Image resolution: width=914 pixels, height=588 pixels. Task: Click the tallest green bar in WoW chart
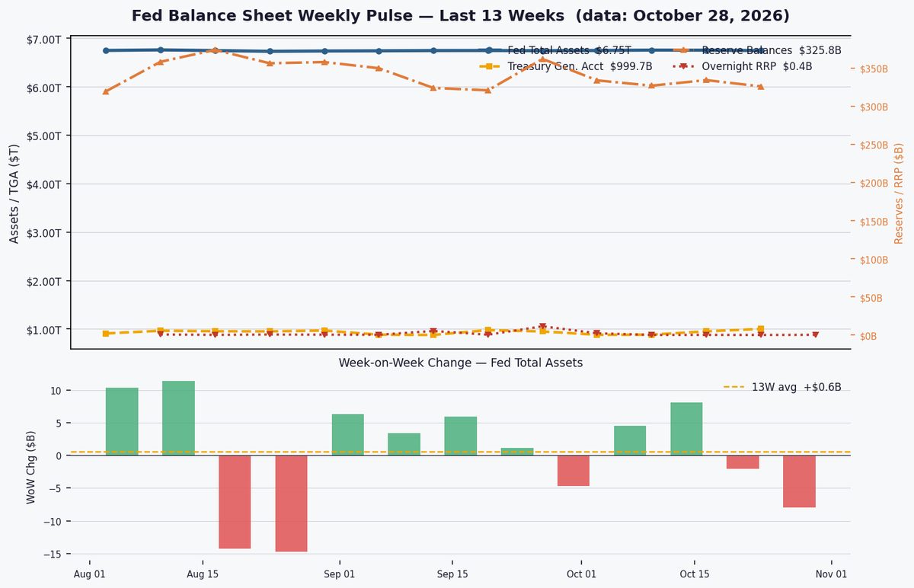(178, 418)
